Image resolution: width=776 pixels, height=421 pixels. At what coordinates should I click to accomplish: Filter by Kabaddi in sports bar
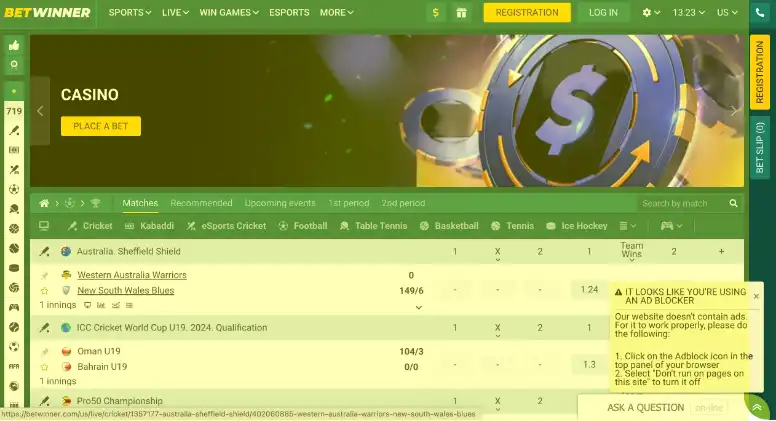point(149,226)
